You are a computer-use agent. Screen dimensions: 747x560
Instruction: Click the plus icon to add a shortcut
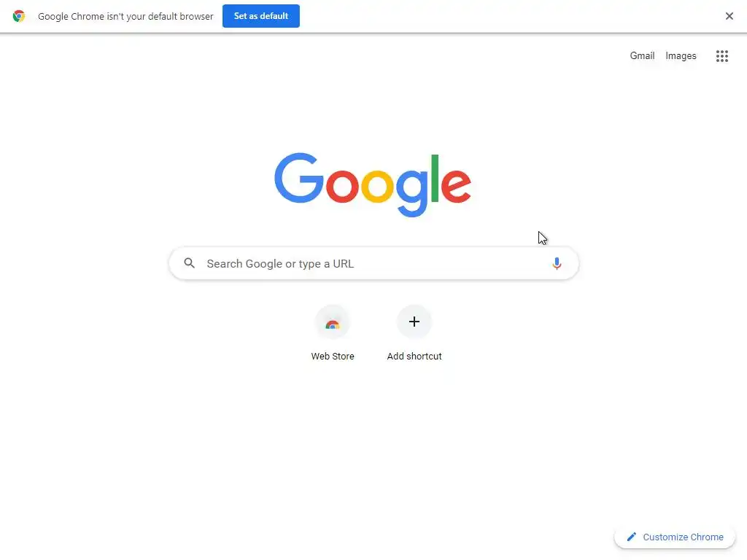tap(414, 322)
